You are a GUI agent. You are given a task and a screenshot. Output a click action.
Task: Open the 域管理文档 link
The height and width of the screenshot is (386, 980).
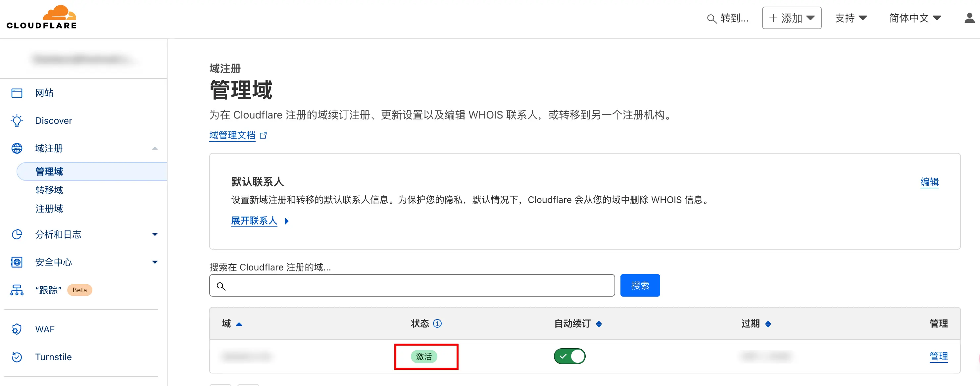[x=232, y=135]
